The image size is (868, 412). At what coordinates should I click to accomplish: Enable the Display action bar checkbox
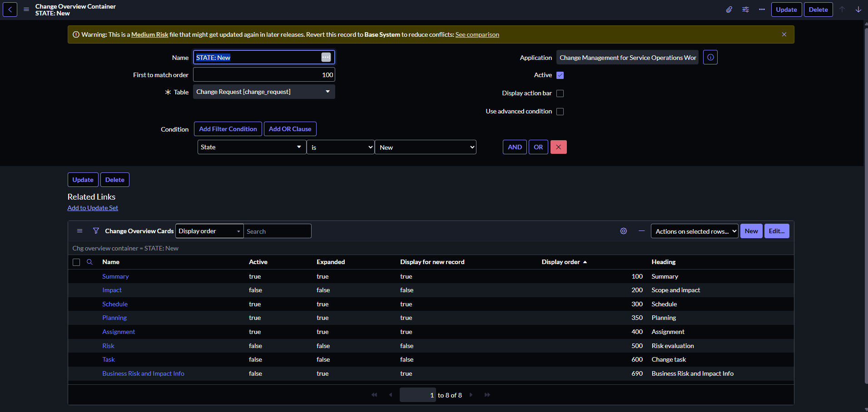point(560,93)
